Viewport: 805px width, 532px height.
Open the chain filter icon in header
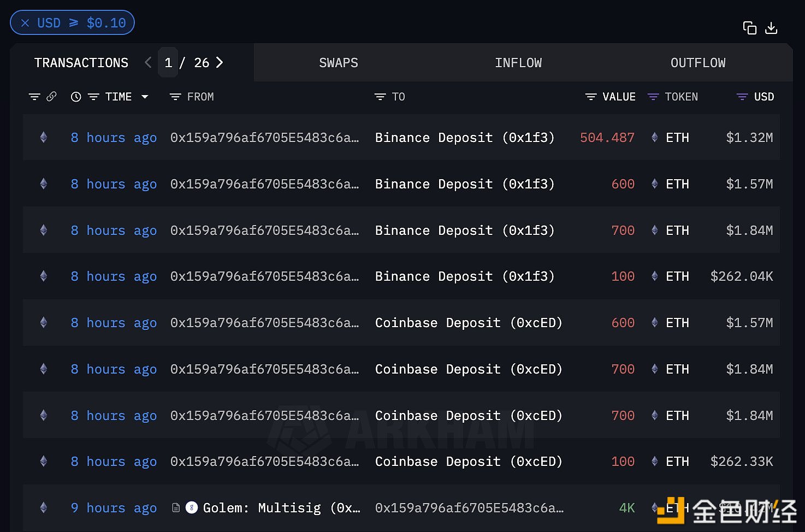[34, 97]
